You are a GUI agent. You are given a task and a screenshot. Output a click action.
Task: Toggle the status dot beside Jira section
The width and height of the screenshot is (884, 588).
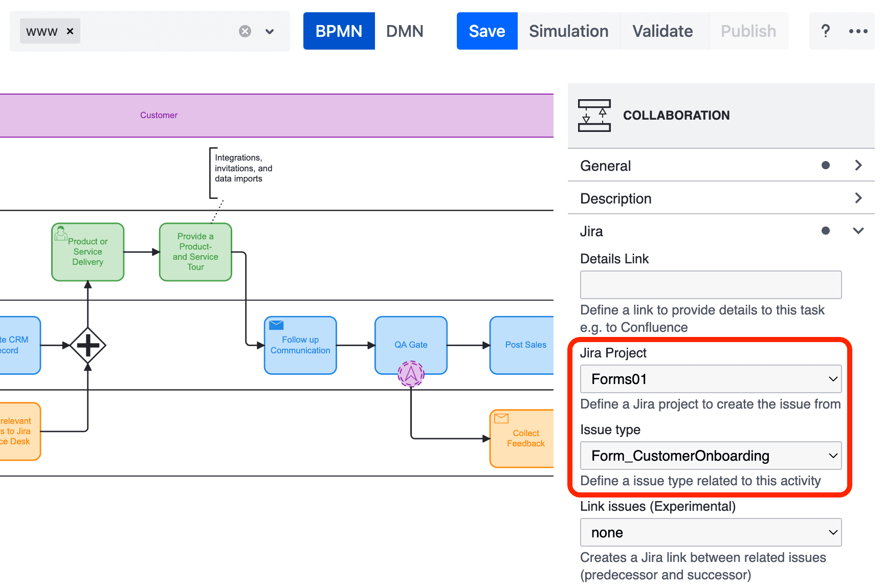[x=826, y=231]
